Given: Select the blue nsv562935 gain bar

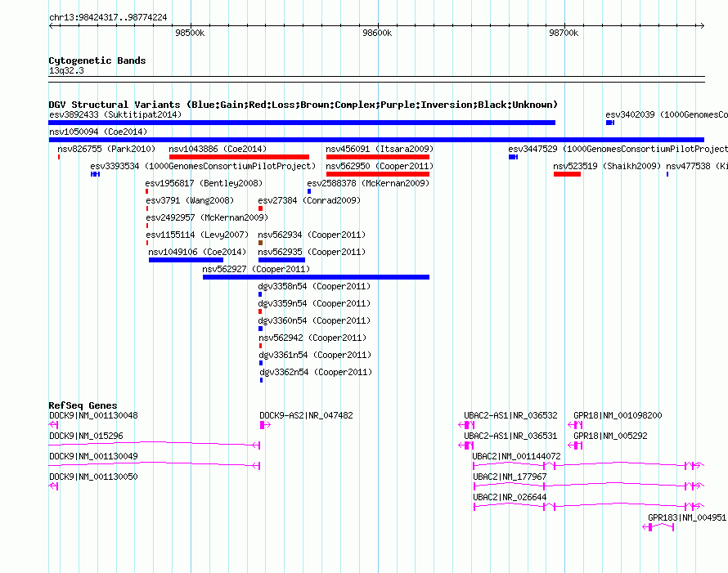Looking at the screenshot, I should (281, 260).
